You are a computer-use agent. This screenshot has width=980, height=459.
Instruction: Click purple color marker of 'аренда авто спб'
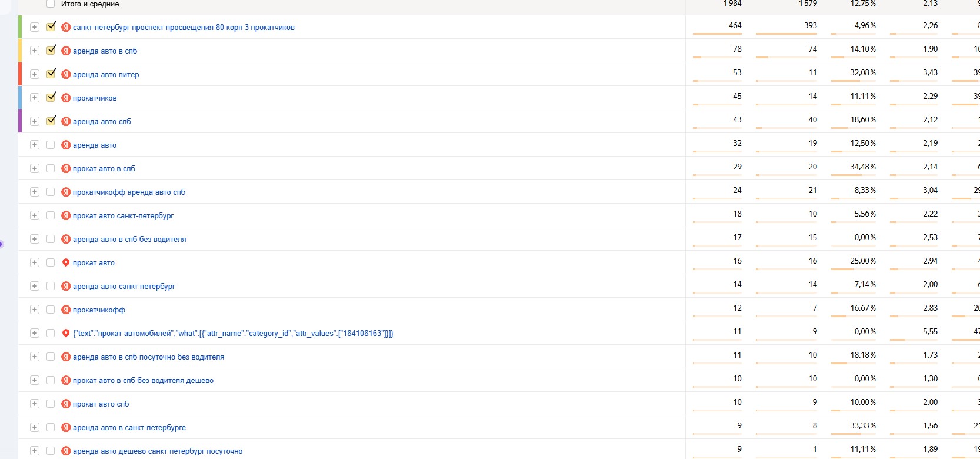click(x=20, y=121)
